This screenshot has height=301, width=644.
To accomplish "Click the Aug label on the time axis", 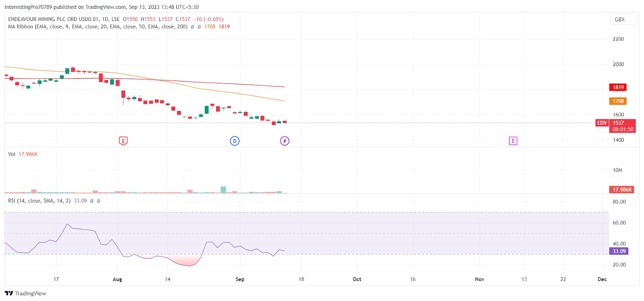I will 117,279.
